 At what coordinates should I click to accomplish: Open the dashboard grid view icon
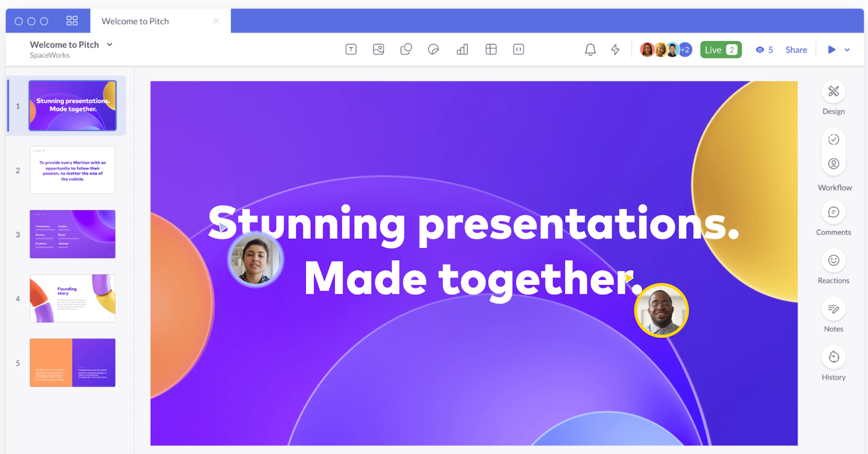point(72,21)
